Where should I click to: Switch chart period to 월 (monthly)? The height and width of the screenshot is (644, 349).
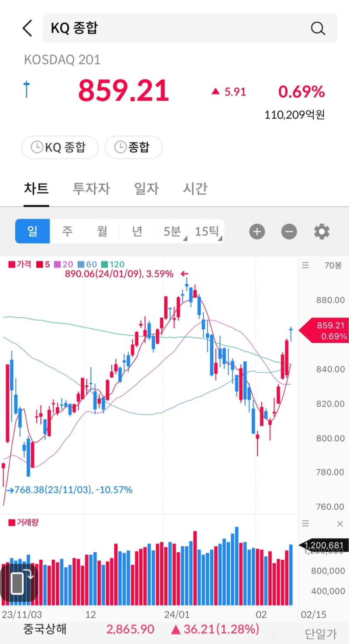point(102,231)
